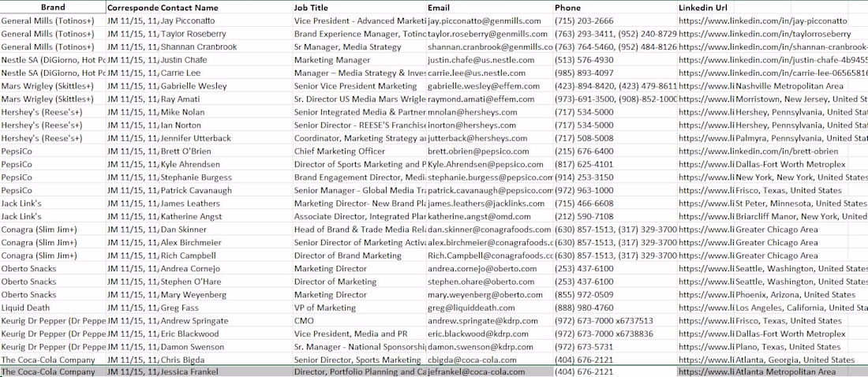Click the James Leathers cell

(226, 203)
